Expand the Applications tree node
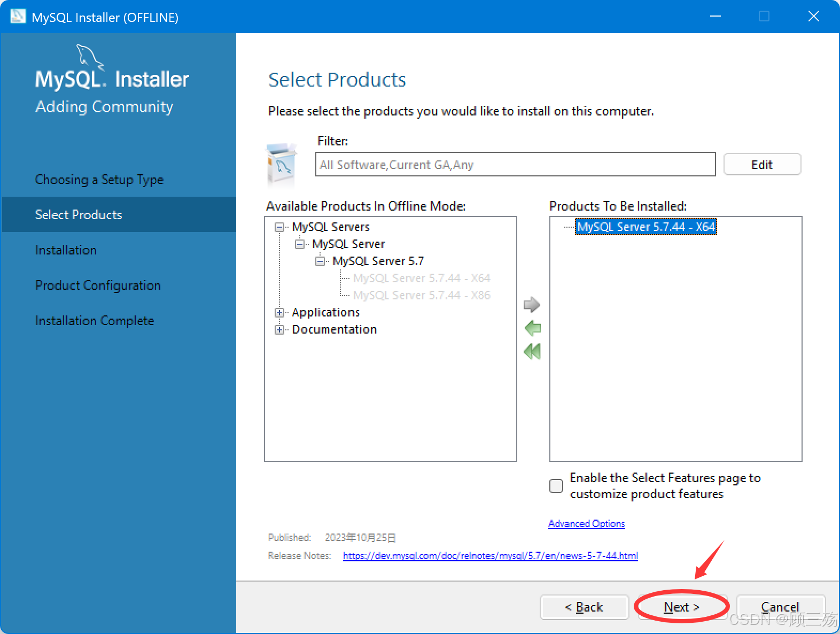Image resolution: width=840 pixels, height=634 pixels. pyautogui.click(x=279, y=313)
